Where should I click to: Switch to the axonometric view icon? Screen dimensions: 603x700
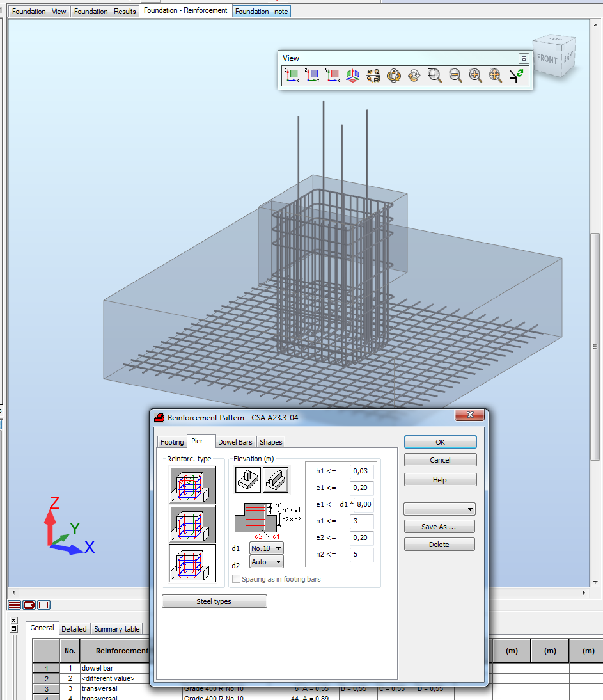pos(352,76)
